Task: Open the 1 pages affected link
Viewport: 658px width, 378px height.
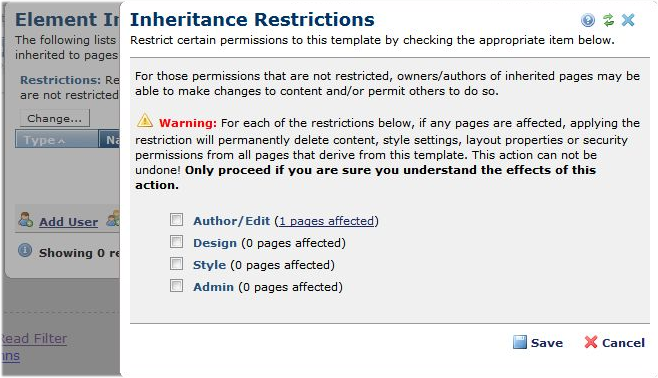Action: pyautogui.click(x=326, y=221)
